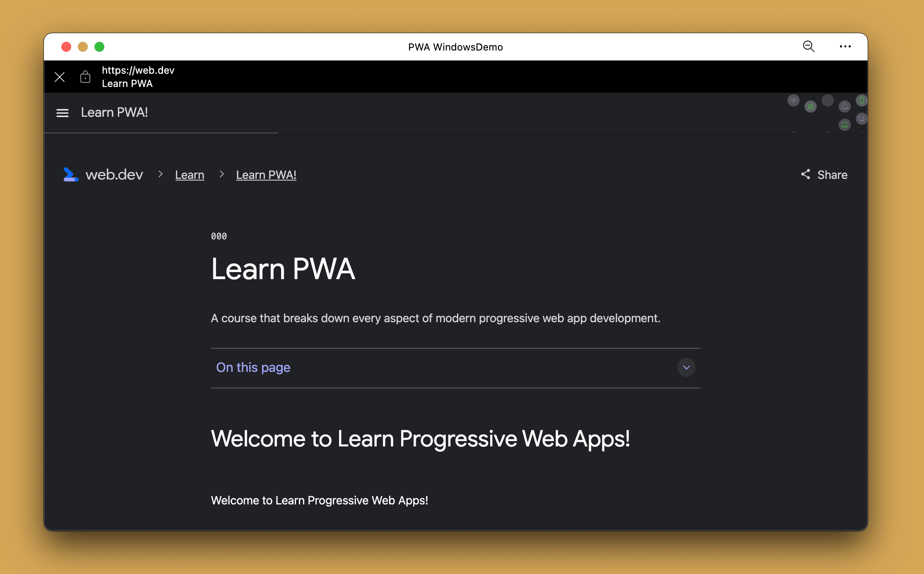Click the 'Learn' breadcrumb link
This screenshot has height=574, width=924.
click(190, 175)
